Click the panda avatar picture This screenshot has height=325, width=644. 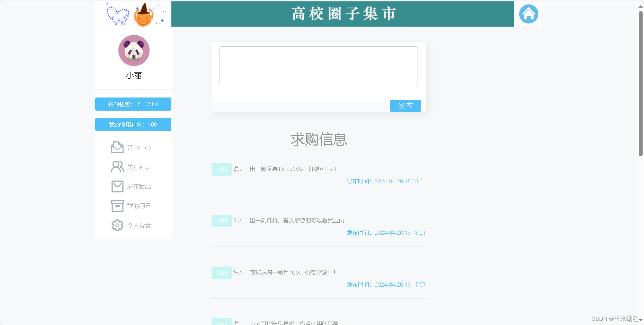134,50
